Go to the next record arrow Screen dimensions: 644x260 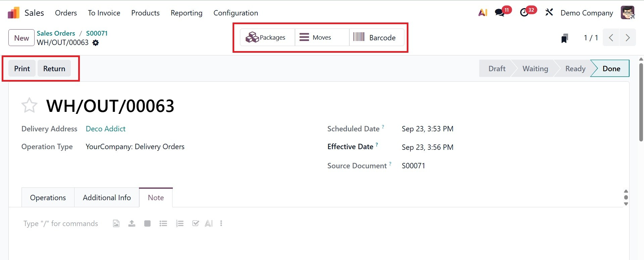[628, 37]
